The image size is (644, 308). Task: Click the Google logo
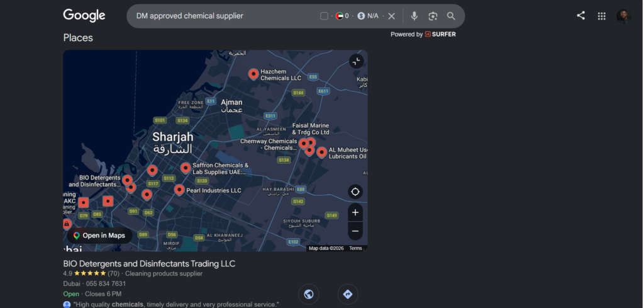coord(84,16)
